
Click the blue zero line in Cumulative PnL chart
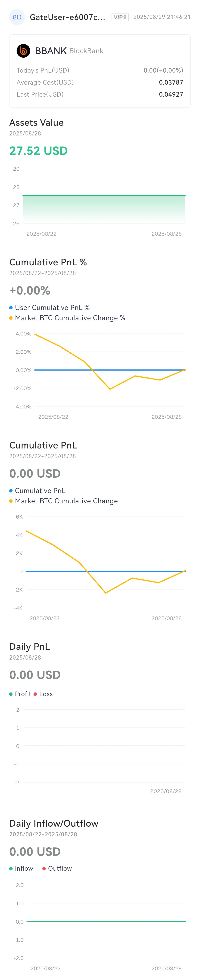pos(105,571)
